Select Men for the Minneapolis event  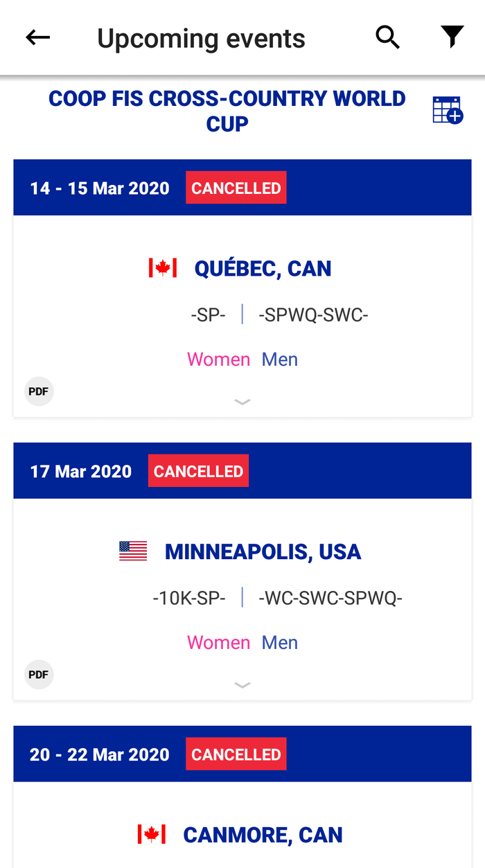(x=280, y=643)
